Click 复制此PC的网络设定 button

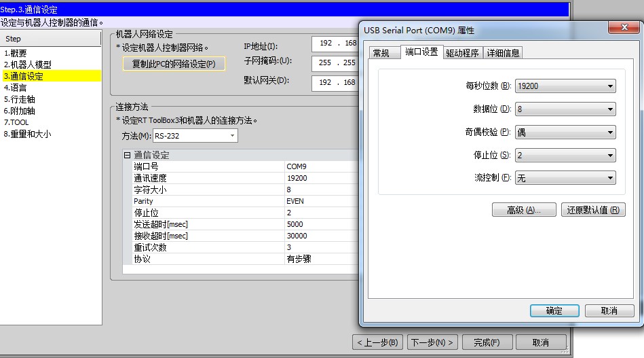point(174,64)
